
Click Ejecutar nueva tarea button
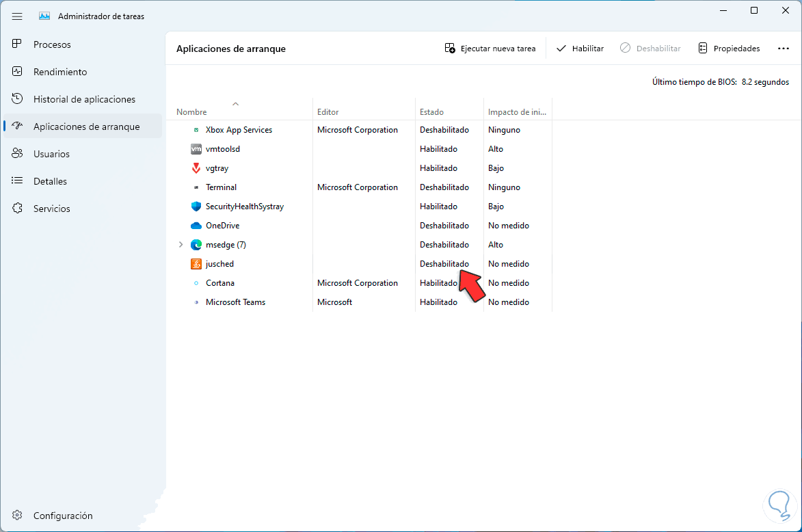pyautogui.click(x=490, y=48)
